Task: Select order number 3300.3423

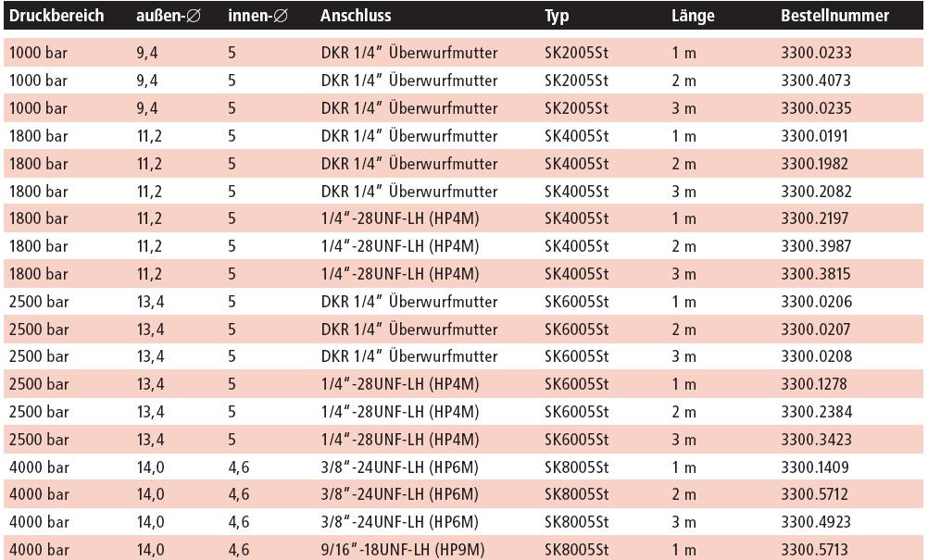Action: pos(815,440)
